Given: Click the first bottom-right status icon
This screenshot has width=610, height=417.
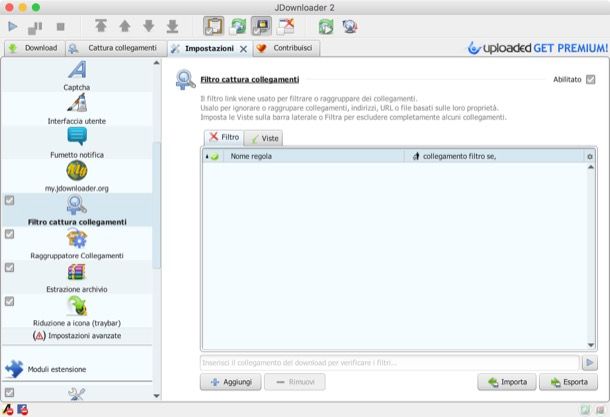Looking at the screenshot, I should (x=585, y=410).
